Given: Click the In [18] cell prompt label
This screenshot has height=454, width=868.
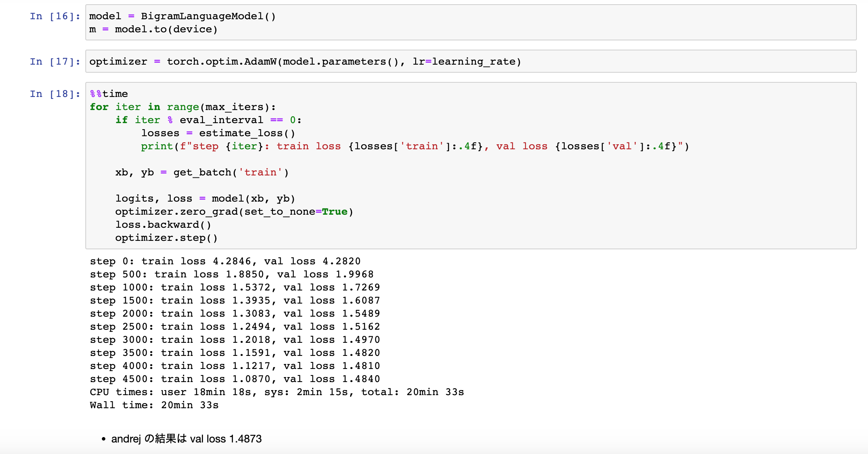Looking at the screenshot, I should click(x=55, y=94).
